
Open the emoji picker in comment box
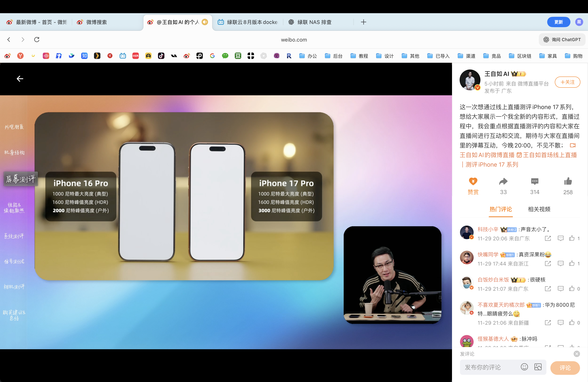pos(524,367)
